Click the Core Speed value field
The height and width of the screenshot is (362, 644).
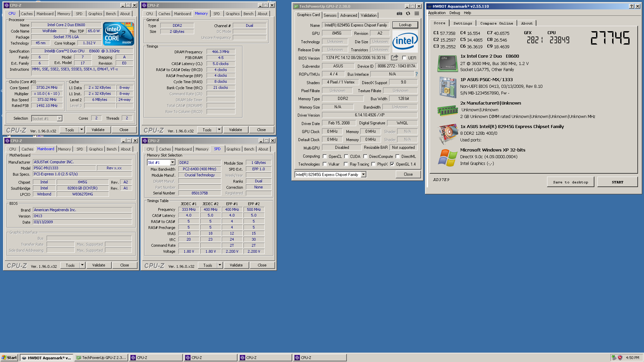(x=47, y=87)
